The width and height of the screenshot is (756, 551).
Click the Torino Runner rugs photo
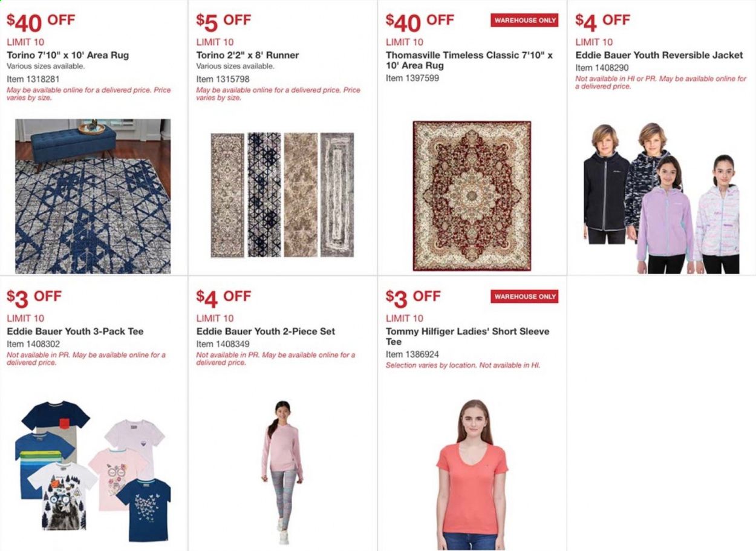pyautogui.click(x=282, y=195)
